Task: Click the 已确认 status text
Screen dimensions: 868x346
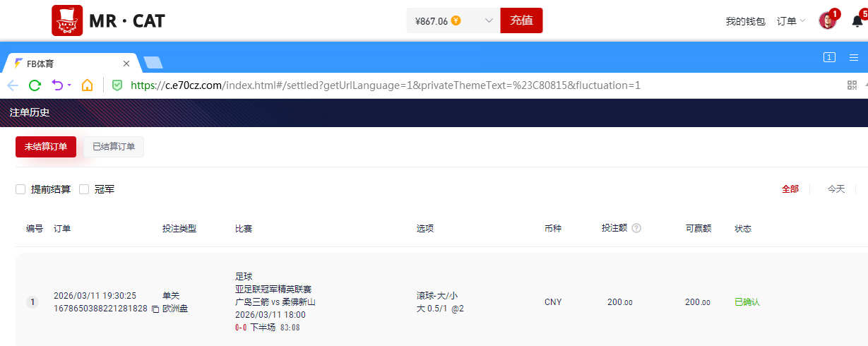Action: coord(747,302)
